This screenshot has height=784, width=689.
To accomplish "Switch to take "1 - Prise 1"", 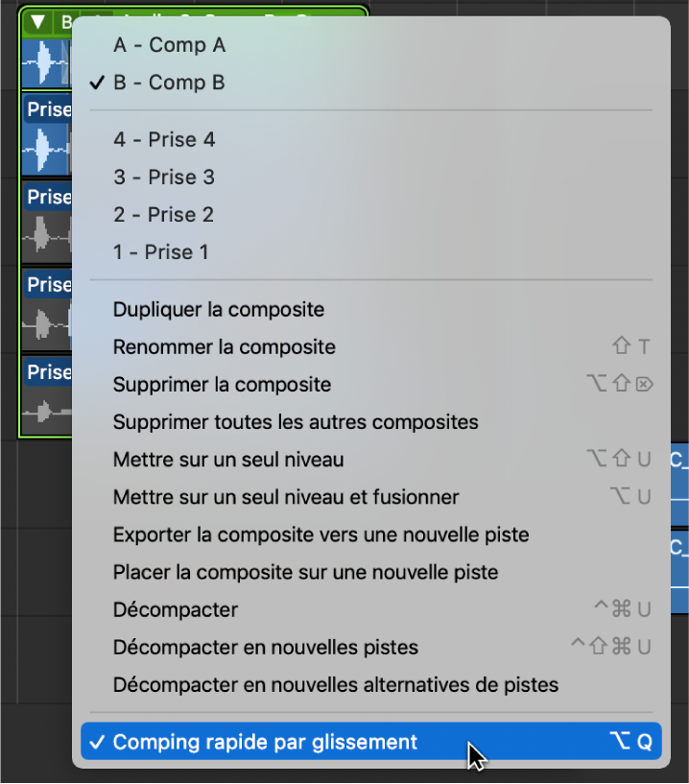I will coord(161,251).
